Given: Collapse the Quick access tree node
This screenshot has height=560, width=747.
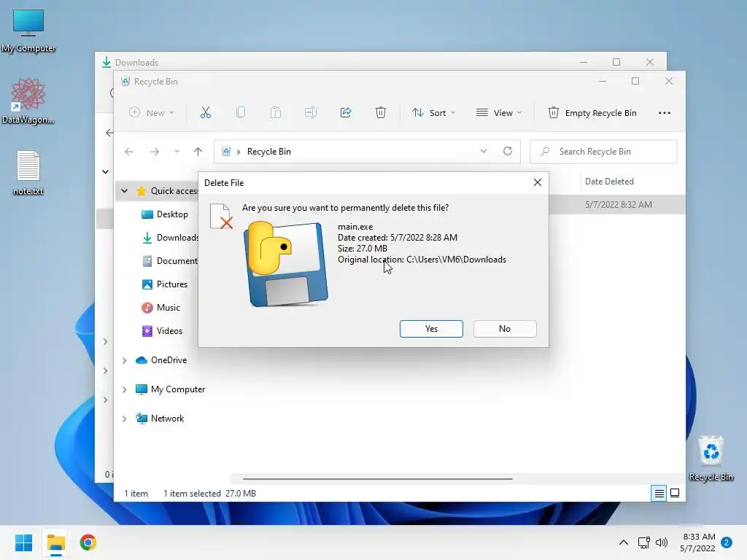Looking at the screenshot, I should pyautogui.click(x=124, y=191).
